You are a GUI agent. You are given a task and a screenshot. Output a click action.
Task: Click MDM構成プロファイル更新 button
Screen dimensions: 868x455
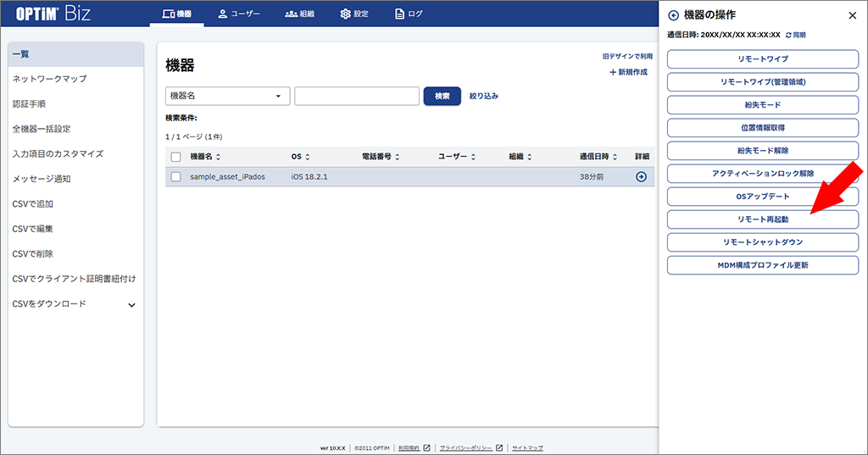click(x=763, y=265)
